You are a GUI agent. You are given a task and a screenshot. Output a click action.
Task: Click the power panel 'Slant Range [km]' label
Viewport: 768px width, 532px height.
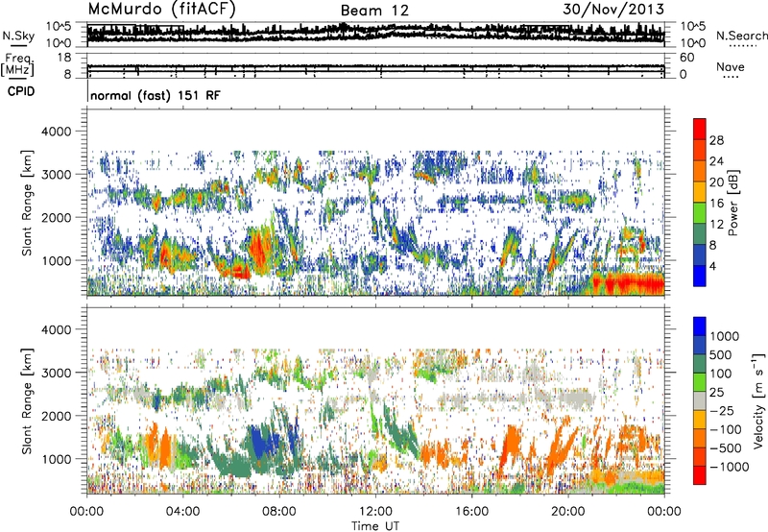point(28,203)
